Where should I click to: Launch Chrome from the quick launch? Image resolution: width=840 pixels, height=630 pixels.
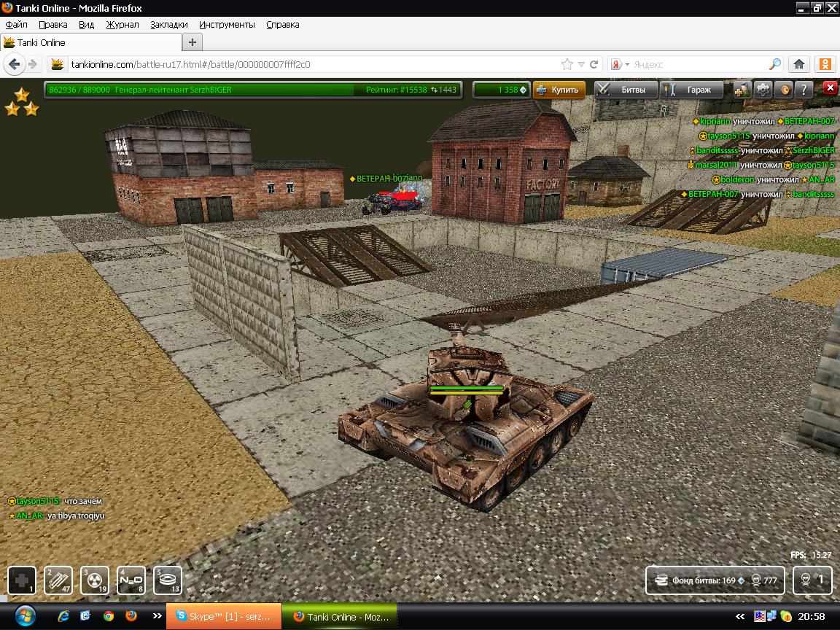tap(109, 616)
